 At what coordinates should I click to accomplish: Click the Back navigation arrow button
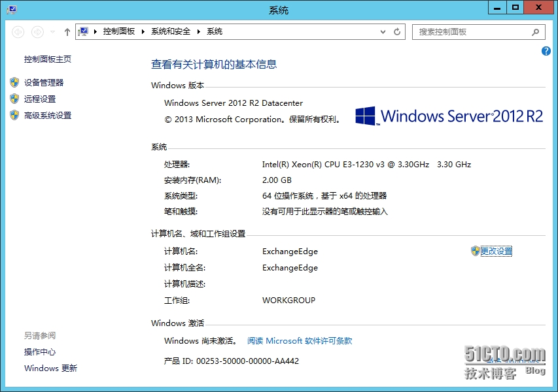click(x=18, y=31)
